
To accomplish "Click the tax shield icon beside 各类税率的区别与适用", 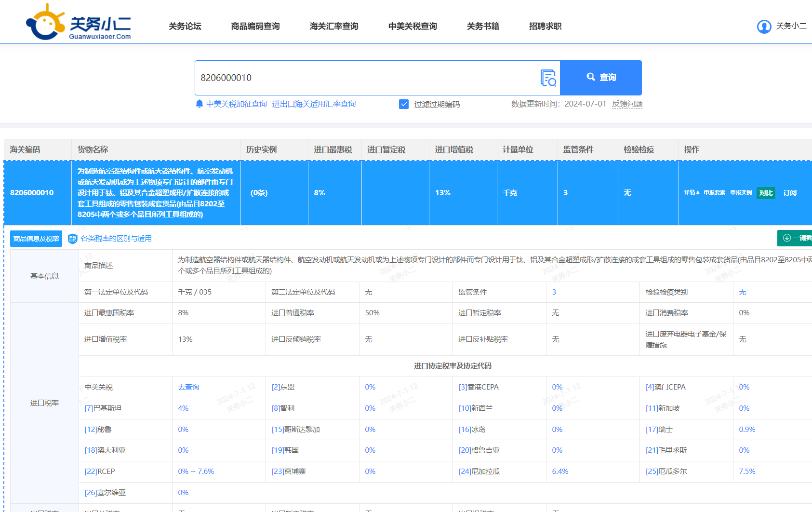I will (73, 239).
